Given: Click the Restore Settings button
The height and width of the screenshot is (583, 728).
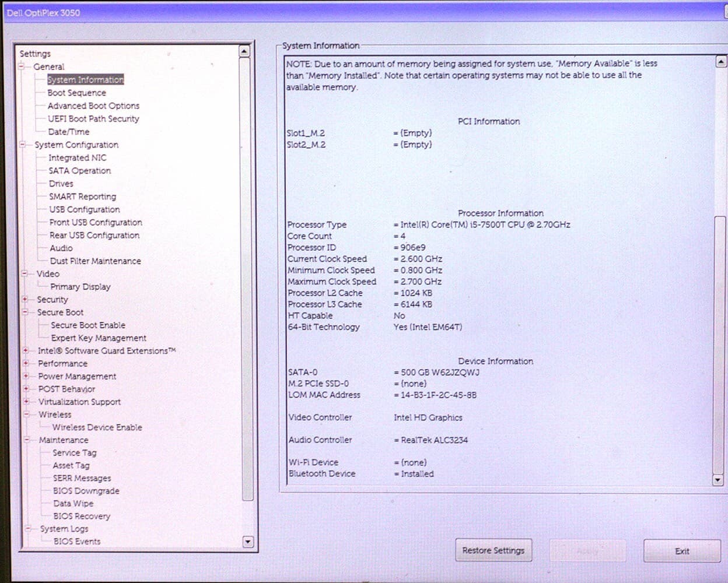Looking at the screenshot, I should coord(494,550).
